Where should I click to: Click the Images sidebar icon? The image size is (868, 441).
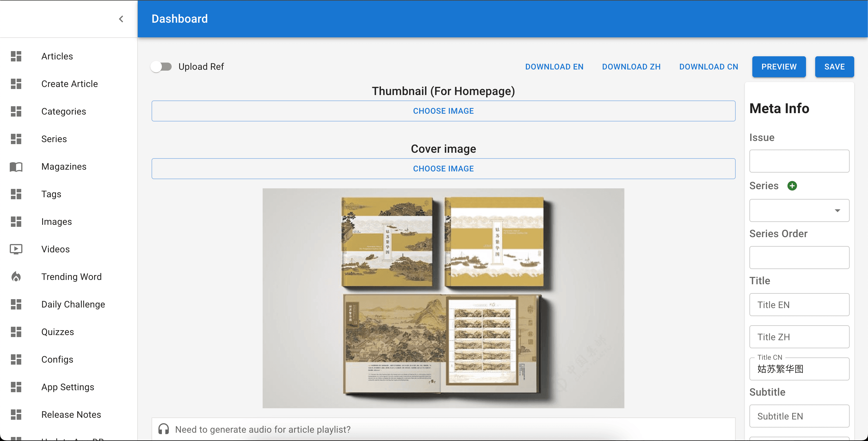coord(16,222)
